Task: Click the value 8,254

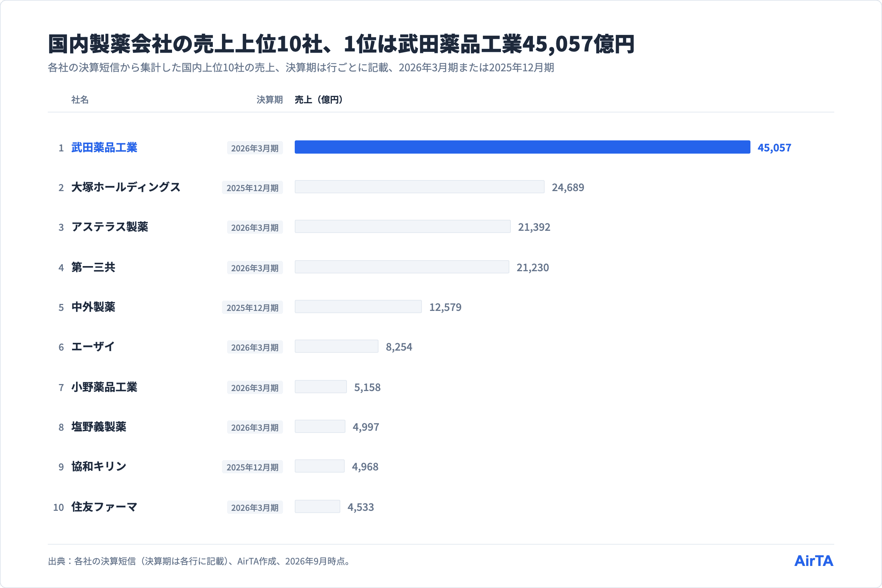Action: 399,347
